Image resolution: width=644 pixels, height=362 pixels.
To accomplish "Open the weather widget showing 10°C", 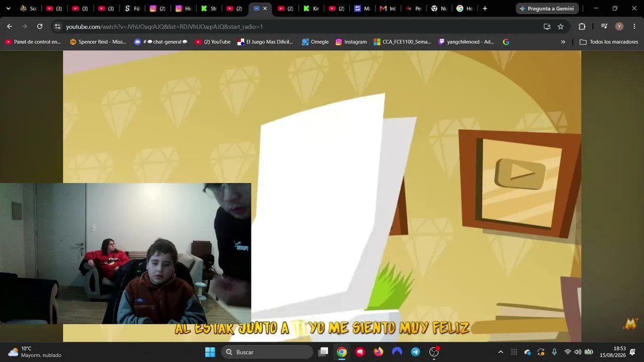I will [35, 352].
